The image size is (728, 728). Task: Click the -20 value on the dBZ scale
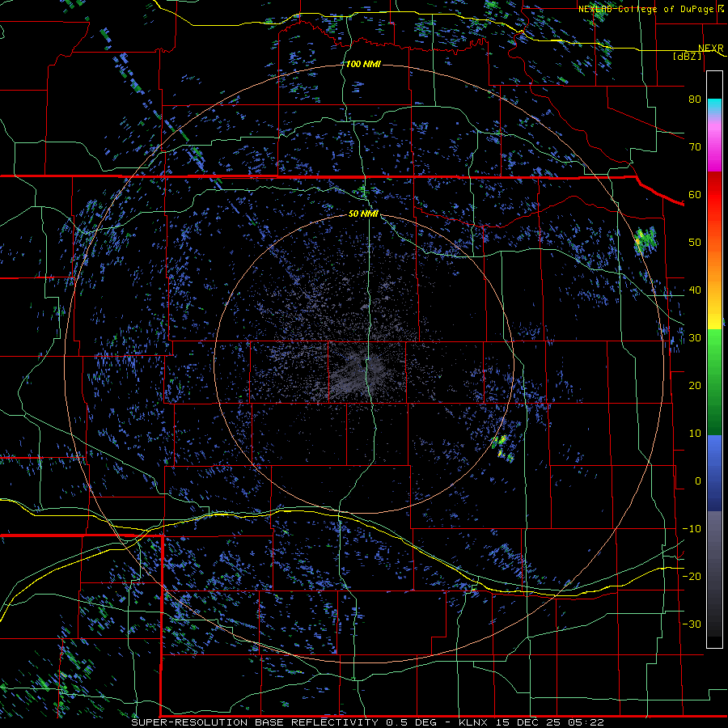pos(692,576)
